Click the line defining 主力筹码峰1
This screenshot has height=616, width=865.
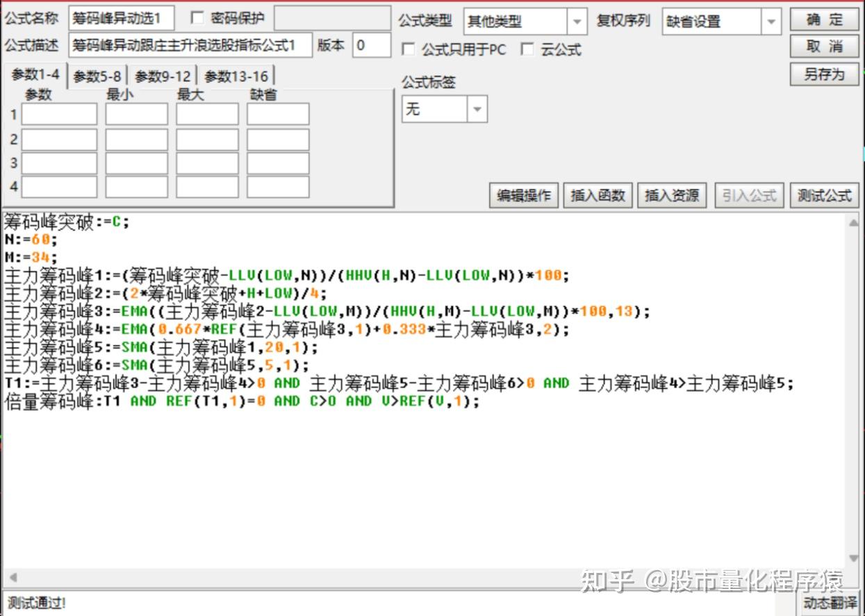pos(286,275)
